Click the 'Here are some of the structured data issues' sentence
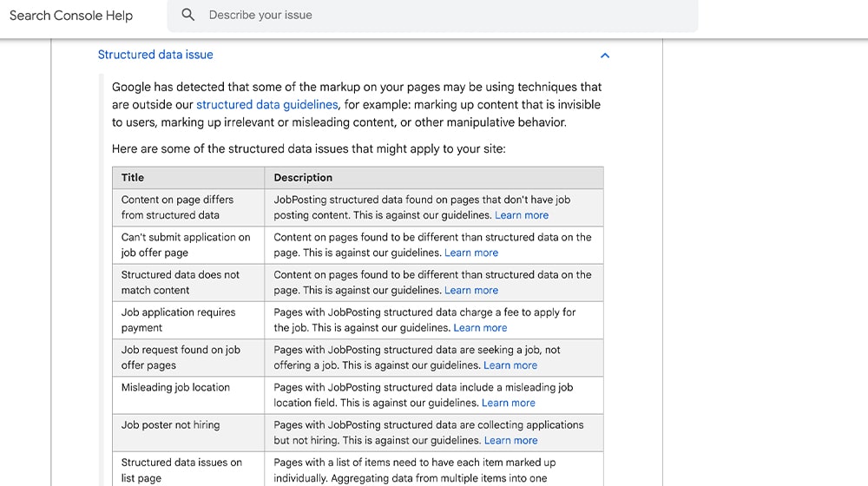Image resolution: width=868 pixels, height=486 pixels. 309,149
